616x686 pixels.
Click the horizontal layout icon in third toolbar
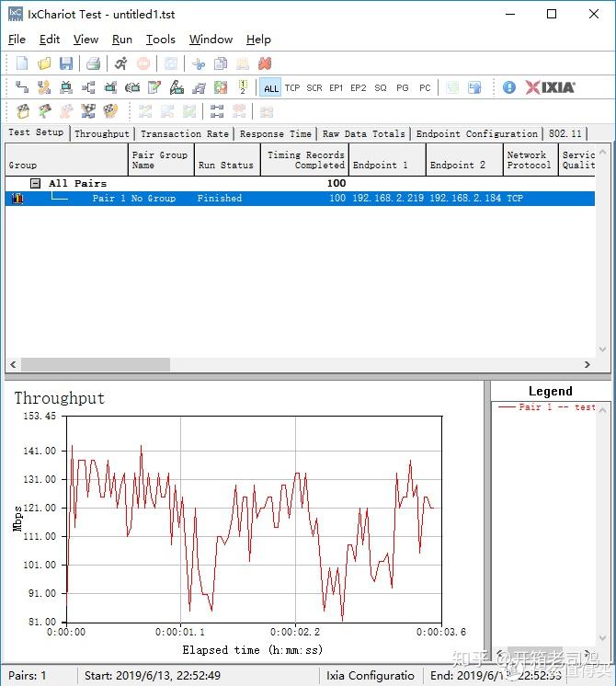point(217,111)
